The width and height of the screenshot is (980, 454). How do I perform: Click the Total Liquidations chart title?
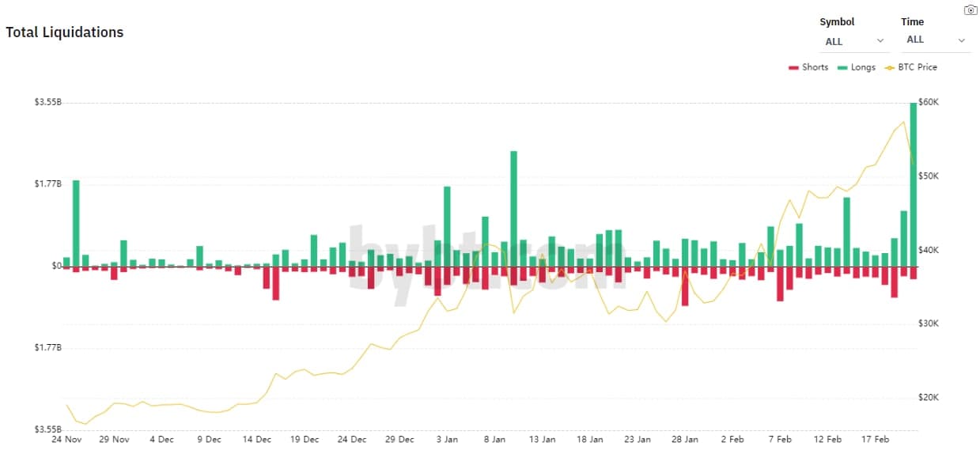65,32
